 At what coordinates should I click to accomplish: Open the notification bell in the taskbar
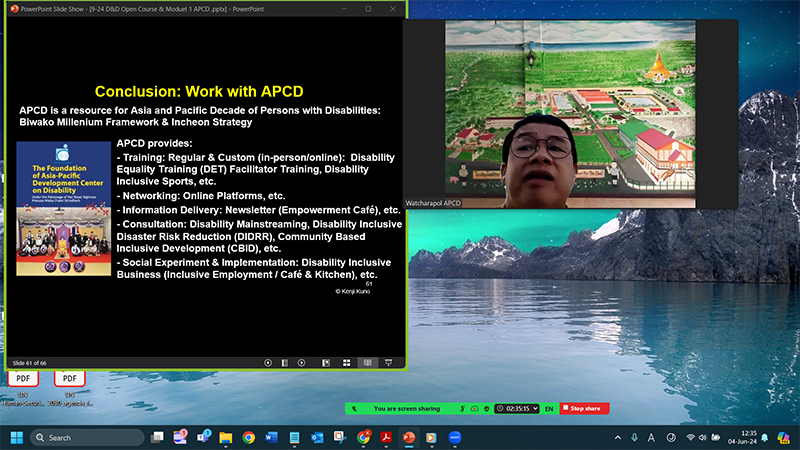[x=765, y=438]
